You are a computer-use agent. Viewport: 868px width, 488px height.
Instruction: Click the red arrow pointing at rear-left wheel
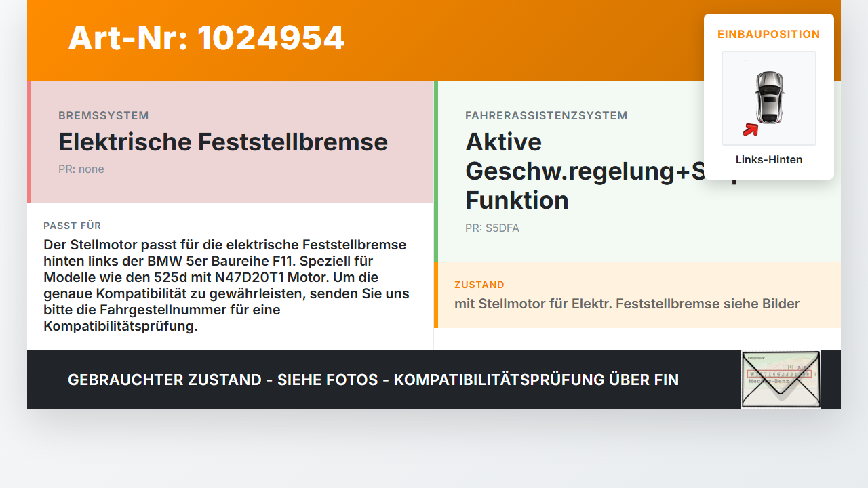[751, 129]
